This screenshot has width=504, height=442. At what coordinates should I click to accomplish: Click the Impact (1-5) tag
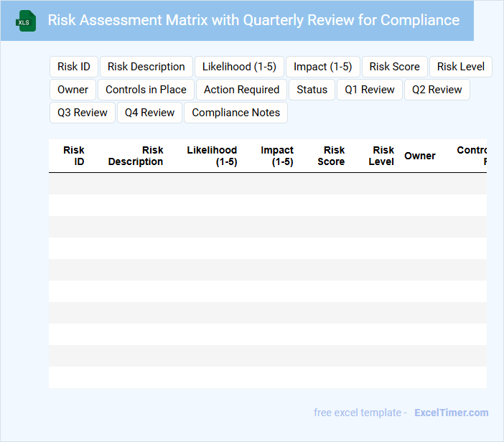(x=322, y=67)
